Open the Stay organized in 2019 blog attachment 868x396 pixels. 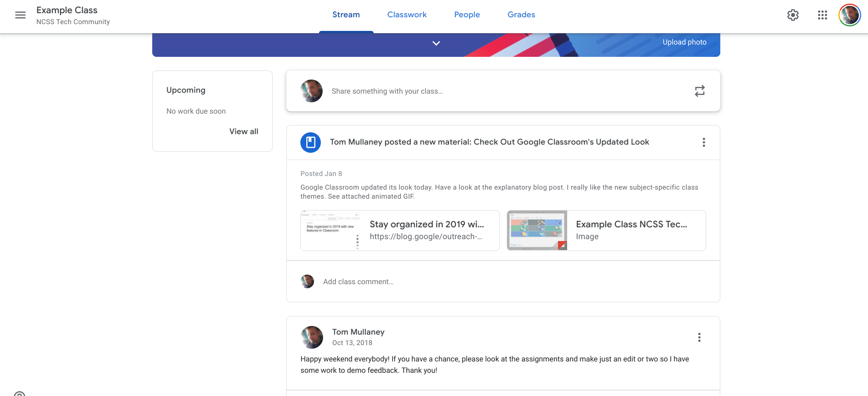coord(400,231)
